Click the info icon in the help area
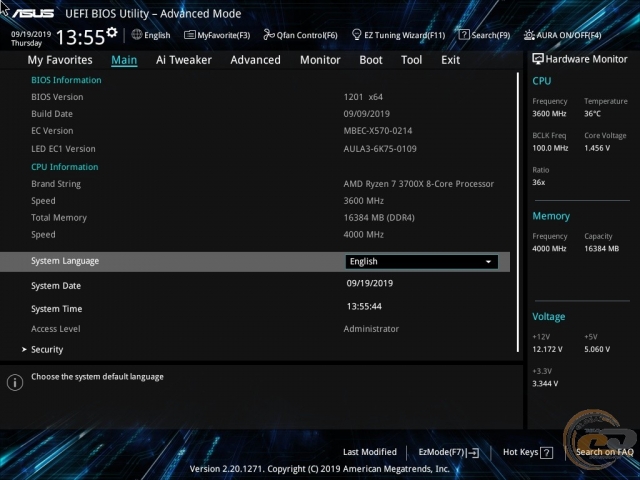Viewport: 640px width, 480px height. click(x=15, y=382)
